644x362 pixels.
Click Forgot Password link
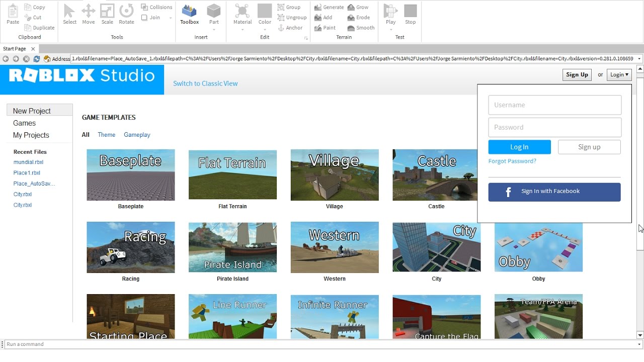coord(512,161)
